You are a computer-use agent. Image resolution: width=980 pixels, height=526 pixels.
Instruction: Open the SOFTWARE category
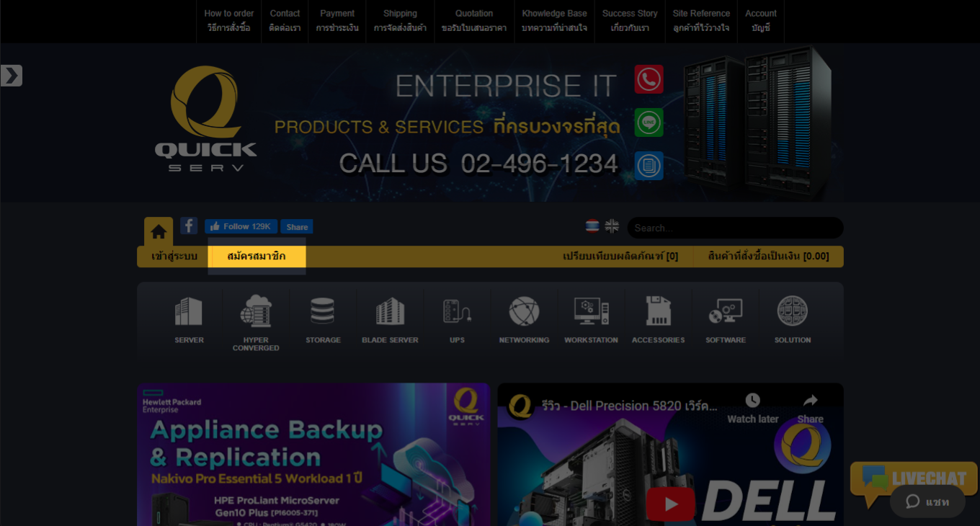click(x=726, y=320)
